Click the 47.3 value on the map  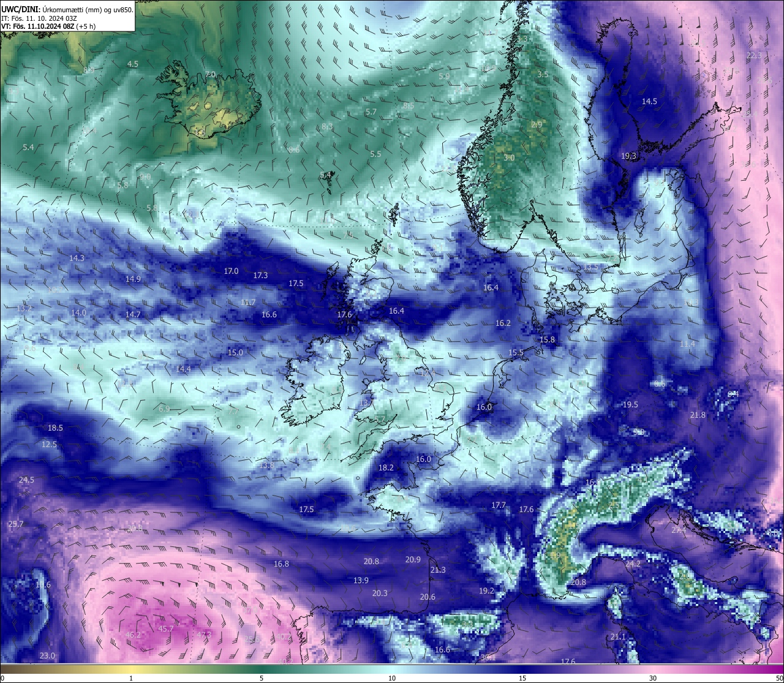click(204, 635)
